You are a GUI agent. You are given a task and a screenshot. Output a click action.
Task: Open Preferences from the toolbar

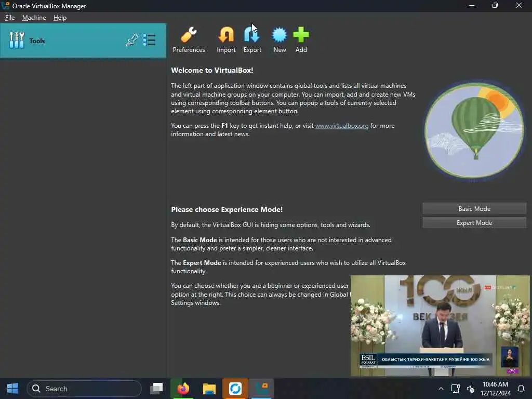(x=189, y=40)
